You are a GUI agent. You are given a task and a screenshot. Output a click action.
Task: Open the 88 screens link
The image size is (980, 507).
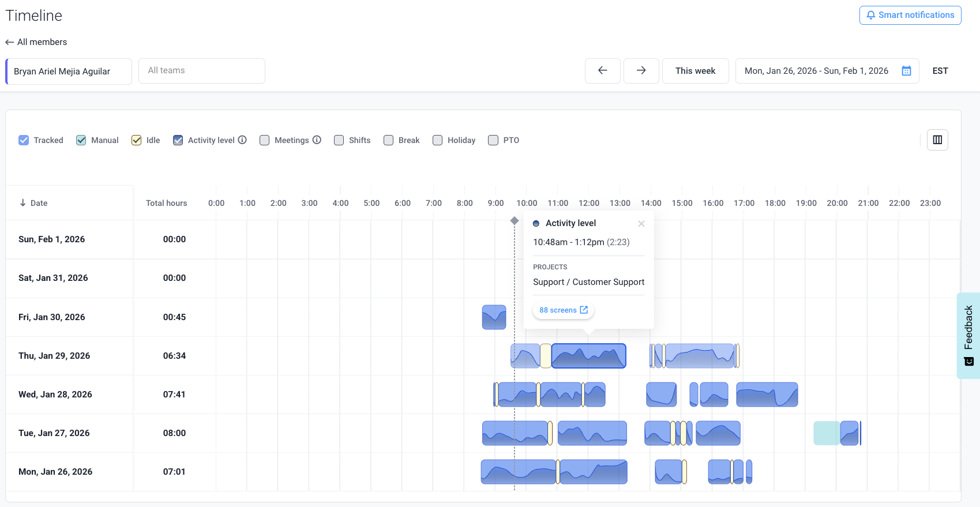coord(563,310)
